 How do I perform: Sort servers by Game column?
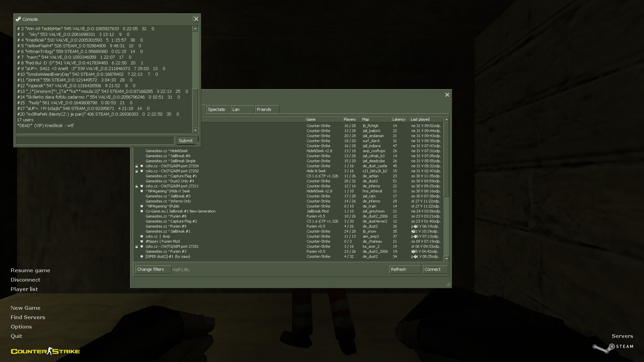(x=323, y=119)
